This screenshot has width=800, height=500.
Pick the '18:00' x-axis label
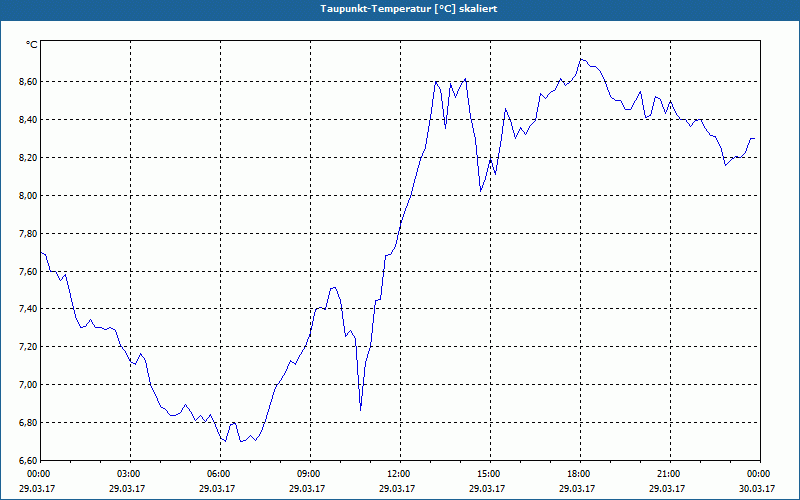577,474
